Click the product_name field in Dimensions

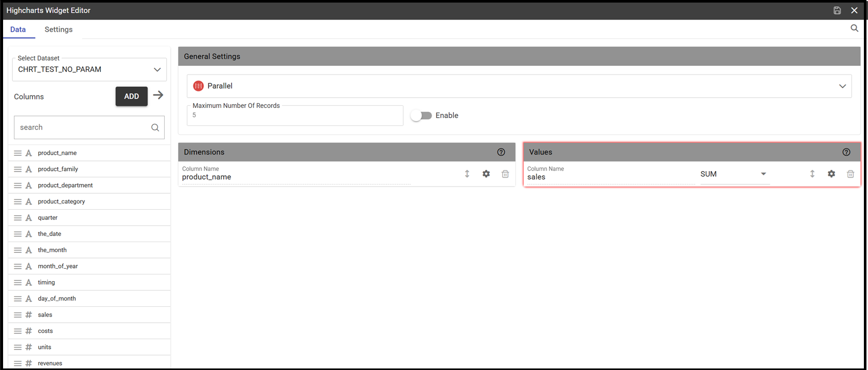296,174
